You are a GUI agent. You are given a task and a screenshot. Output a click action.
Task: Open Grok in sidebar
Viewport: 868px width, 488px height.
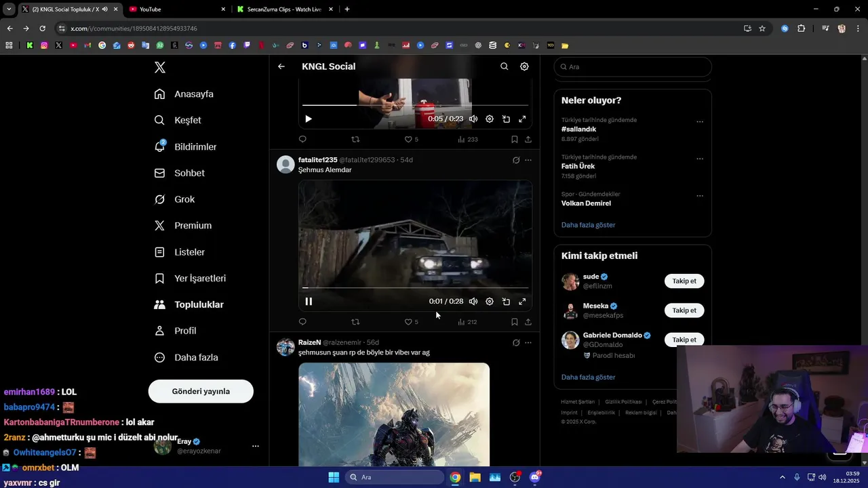[x=175, y=199]
